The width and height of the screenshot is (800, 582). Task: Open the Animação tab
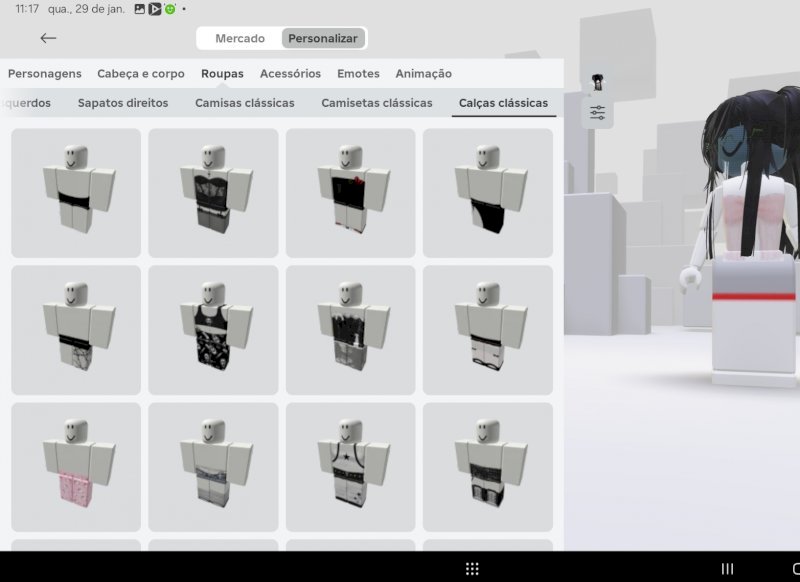coord(423,74)
